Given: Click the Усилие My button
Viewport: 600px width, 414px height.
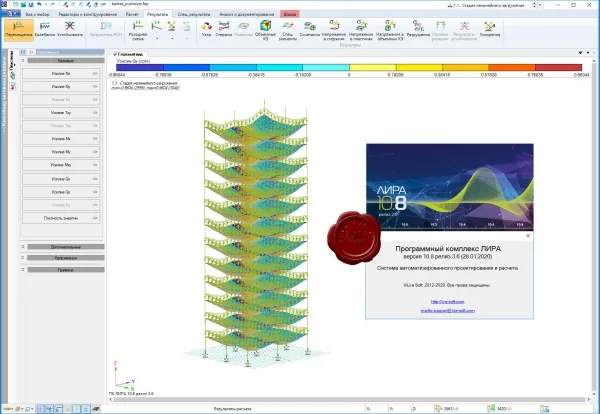Looking at the screenshot, I should 61,152.
